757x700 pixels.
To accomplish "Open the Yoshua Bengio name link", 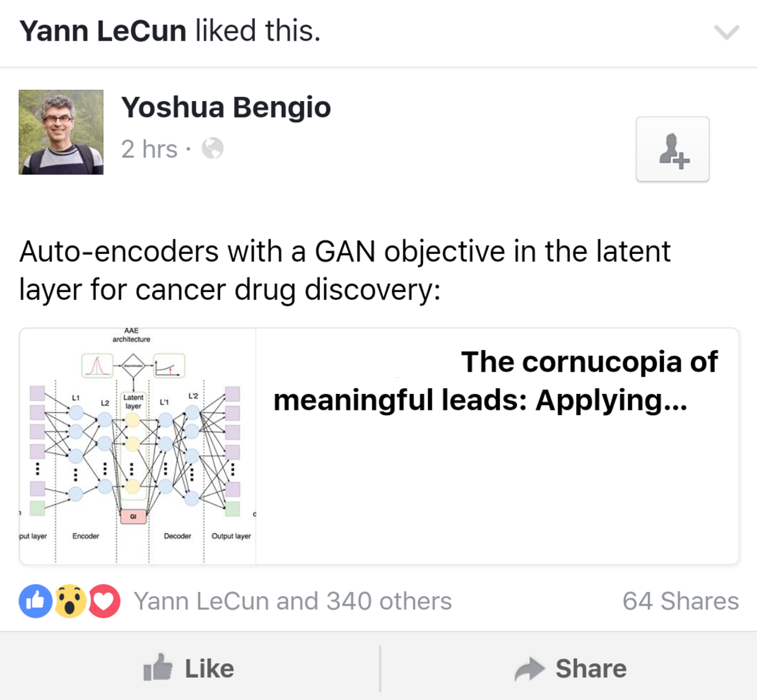I will point(226,108).
